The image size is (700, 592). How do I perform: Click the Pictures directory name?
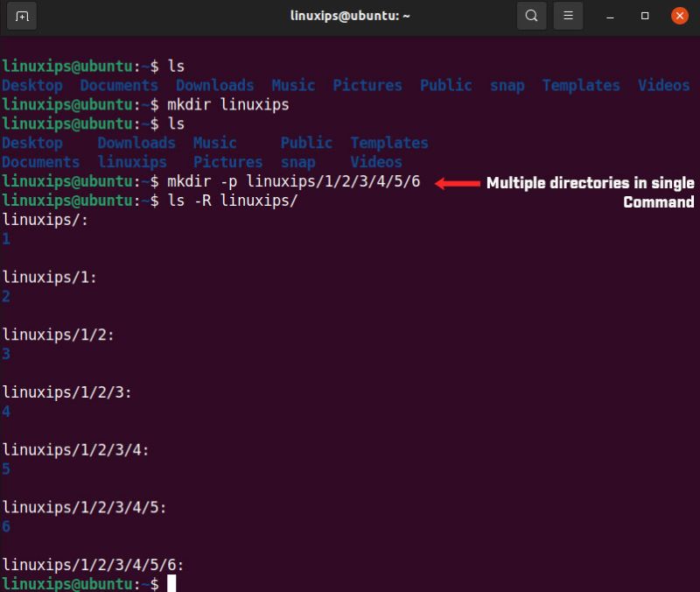pyautogui.click(x=367, y=85)
